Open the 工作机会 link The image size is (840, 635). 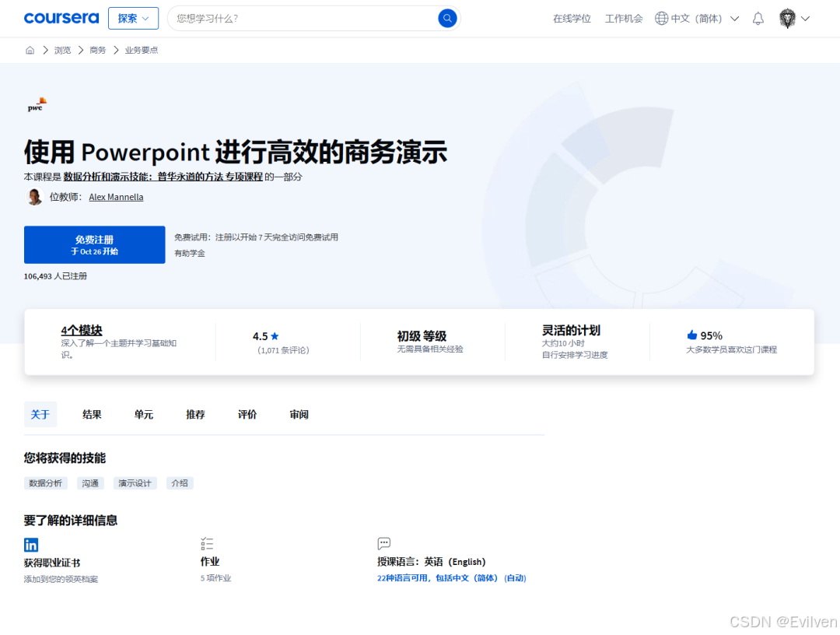pos(624,19)
